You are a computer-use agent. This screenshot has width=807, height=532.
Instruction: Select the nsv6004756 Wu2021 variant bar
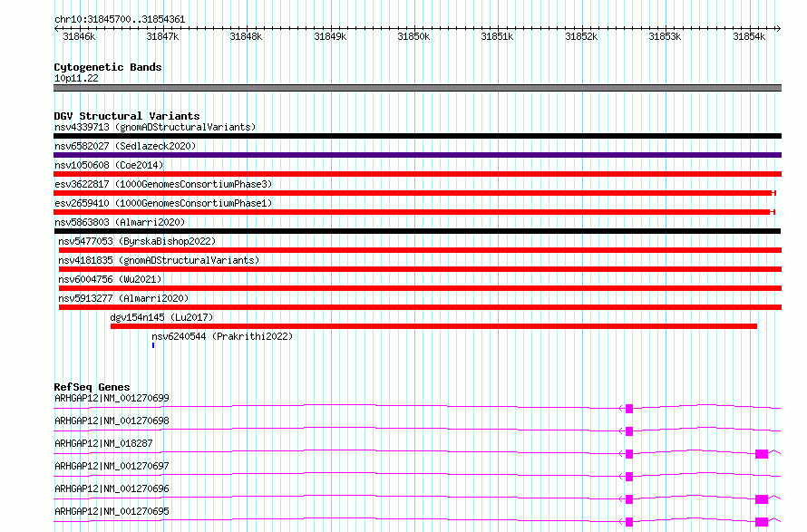point(420,288)
